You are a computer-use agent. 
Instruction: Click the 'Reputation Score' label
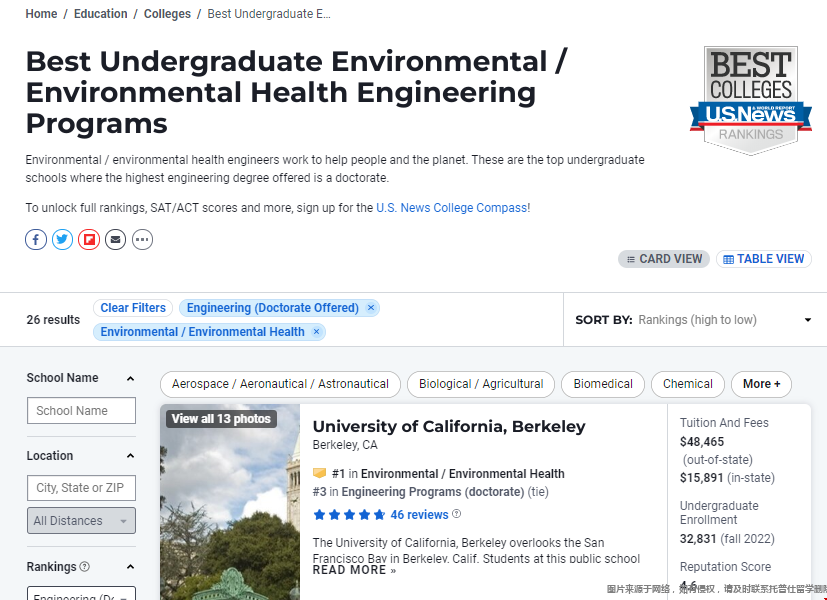click(x=725, y=567)
